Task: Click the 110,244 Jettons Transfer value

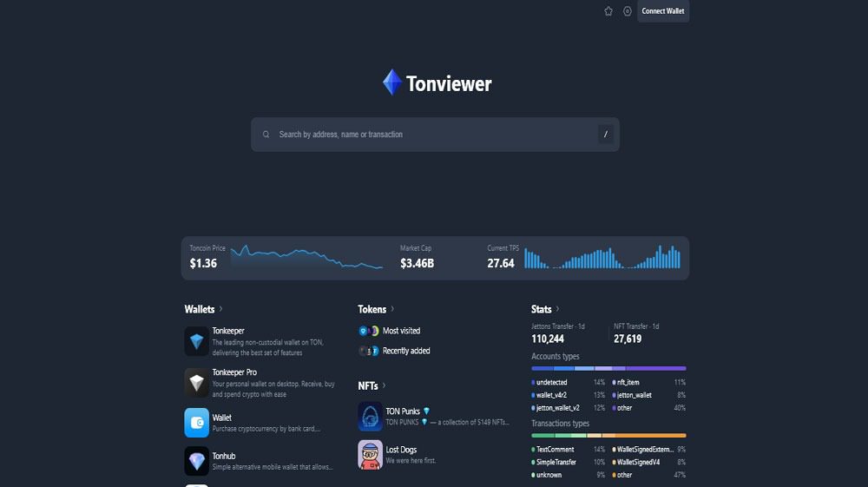Action: 548,339
